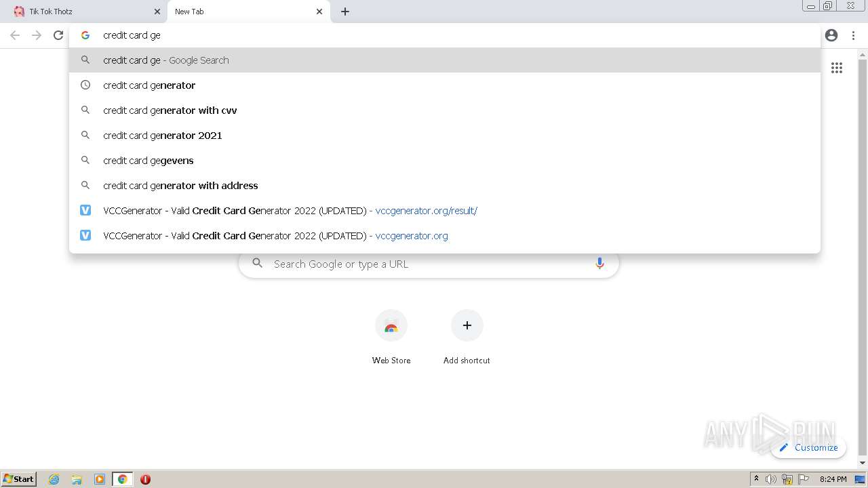Click the browser forward arrow
The image size is (868, 488).
coord(37,35)
